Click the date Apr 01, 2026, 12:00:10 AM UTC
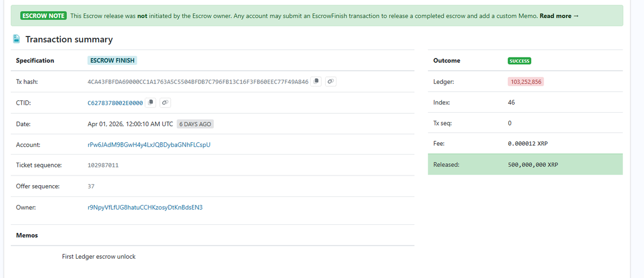The image size is (644, 278). 130,124
